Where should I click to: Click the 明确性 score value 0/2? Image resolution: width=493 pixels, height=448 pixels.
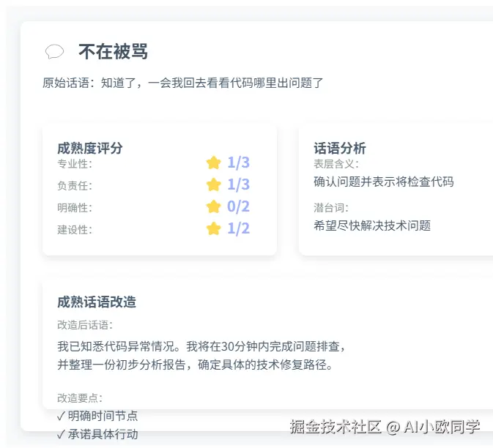(x=238, y=206)
